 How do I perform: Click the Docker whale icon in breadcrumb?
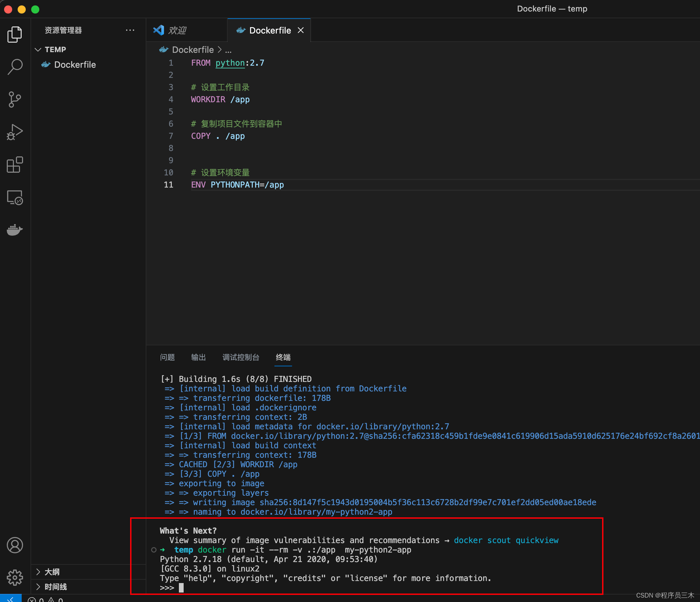pos(164,50)
